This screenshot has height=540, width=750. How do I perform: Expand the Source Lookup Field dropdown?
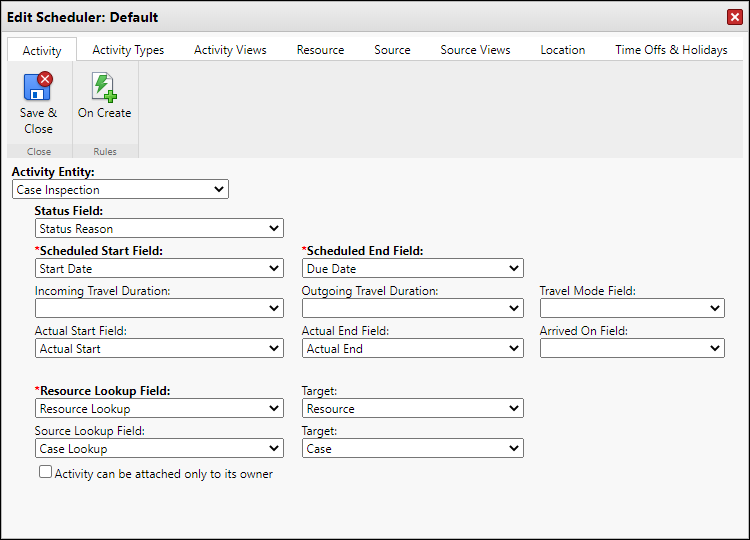click(159, 448)
